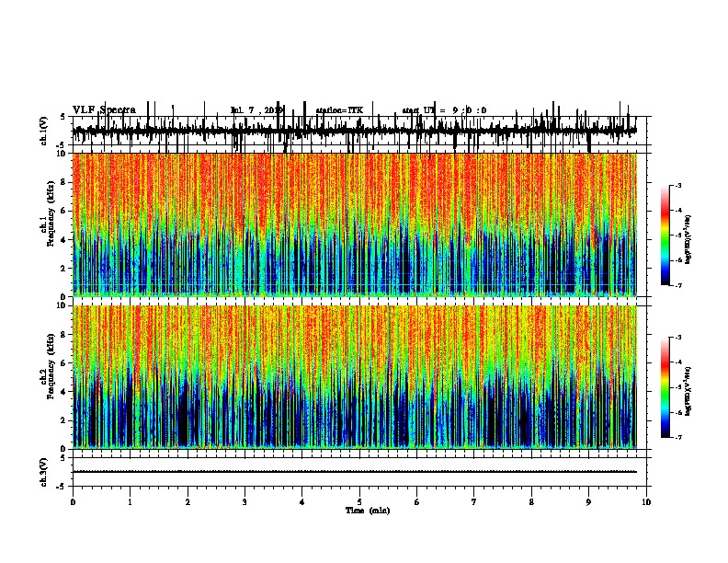The image size is (728, 563).
Task: Click the VLF Spectra title text
Action: 104,110
